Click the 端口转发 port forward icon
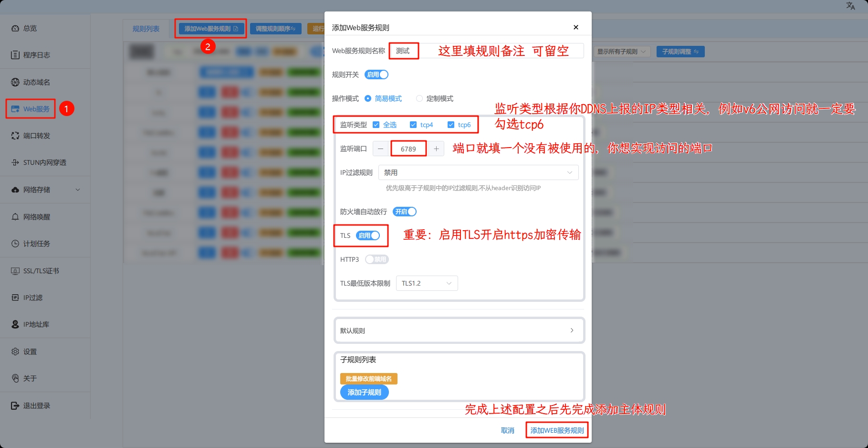The image size is (868, 448). tap(15, 136)
